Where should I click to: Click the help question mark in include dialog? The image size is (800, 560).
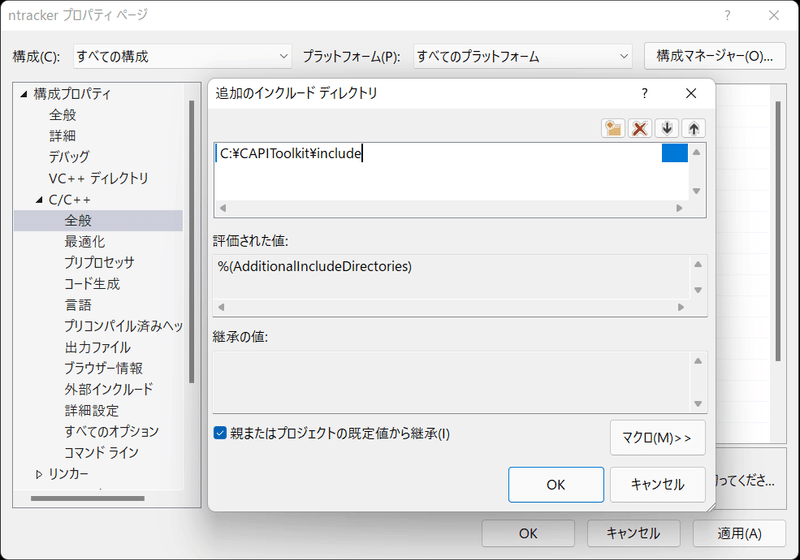point(645,93)
